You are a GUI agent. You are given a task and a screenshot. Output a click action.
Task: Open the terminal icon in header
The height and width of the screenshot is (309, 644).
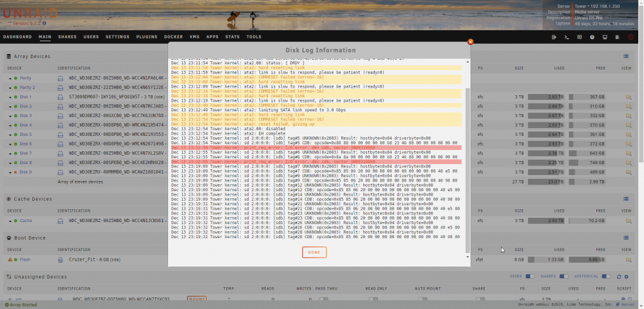(567, 37)
